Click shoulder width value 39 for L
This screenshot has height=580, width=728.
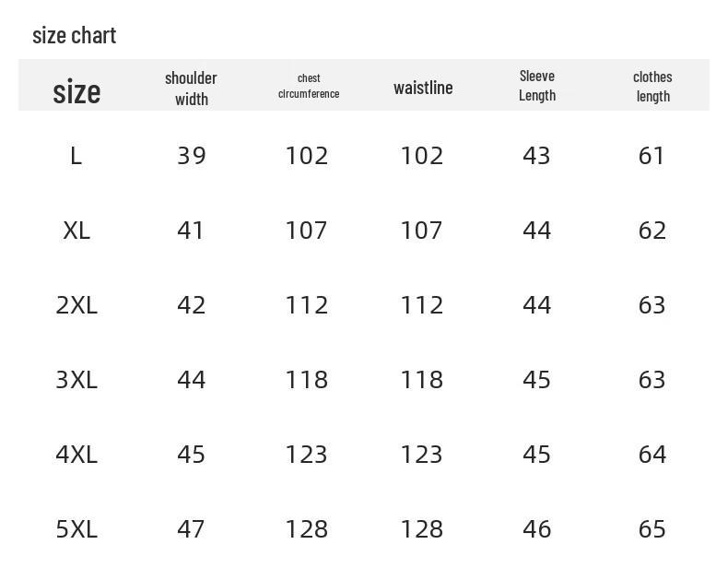[192, 156]
